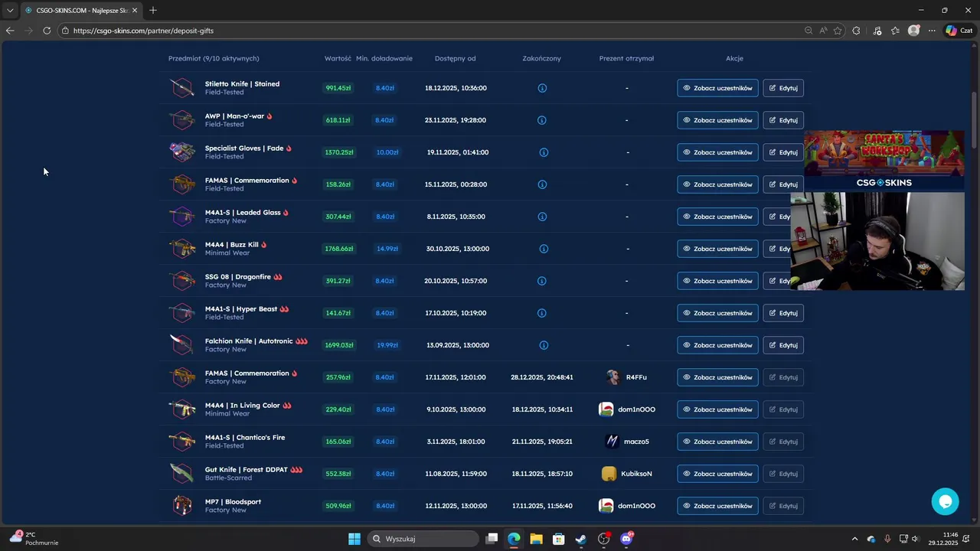Open browser extensions puzzle icon
This screenshot has width=980, height=551.
click(x=856, y=31)
